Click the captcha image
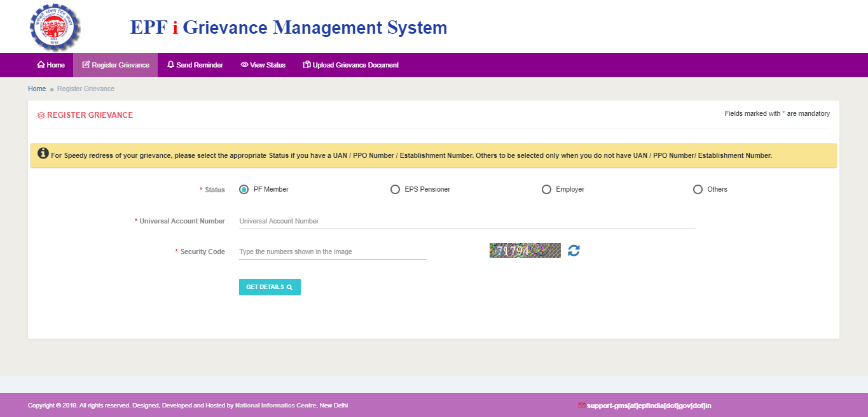868x417 pixels. tap(525, 250)
